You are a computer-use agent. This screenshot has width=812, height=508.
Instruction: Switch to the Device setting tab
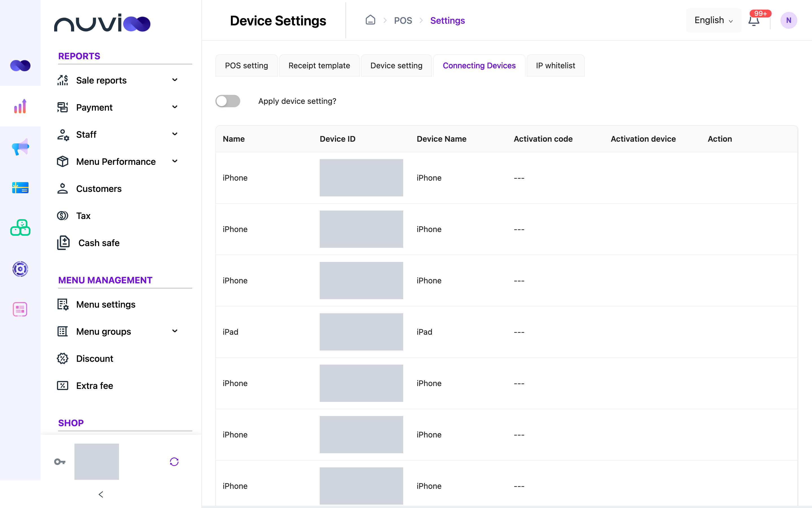coord(396,65)
